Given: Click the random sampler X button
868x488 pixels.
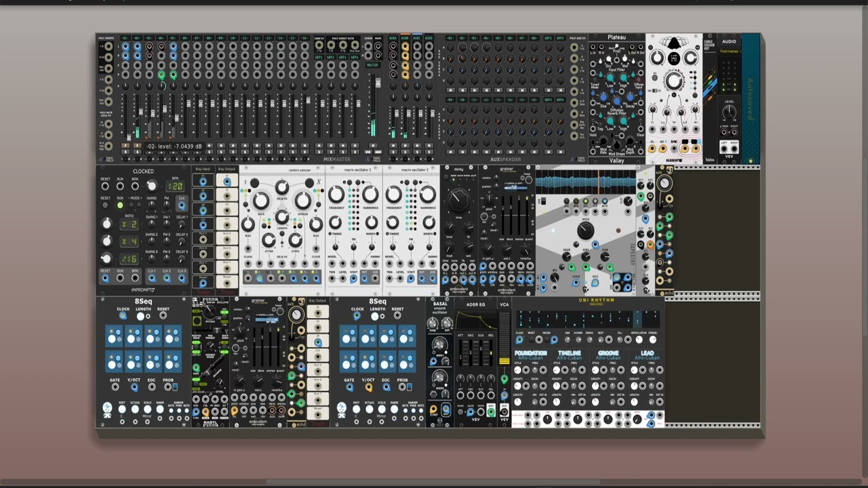Looking at the screenshot, I should (309, 182).
